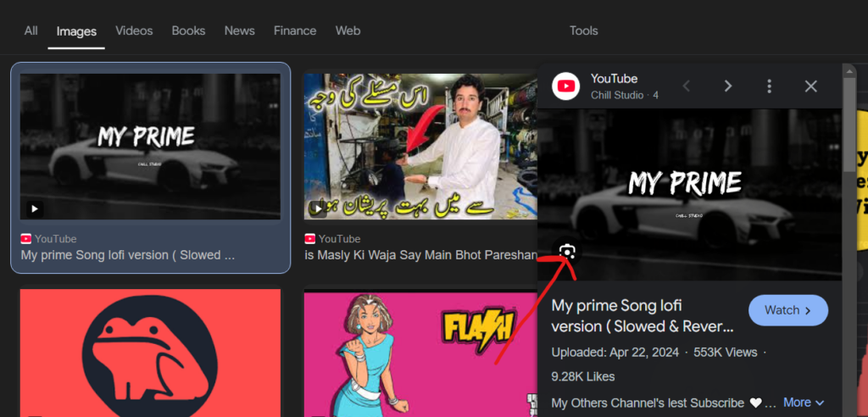Image resolution: width=868 pixels, height=417 pixels.
Task: Open the Books tab
Action: pyautogui.click(x=188, y=31)
